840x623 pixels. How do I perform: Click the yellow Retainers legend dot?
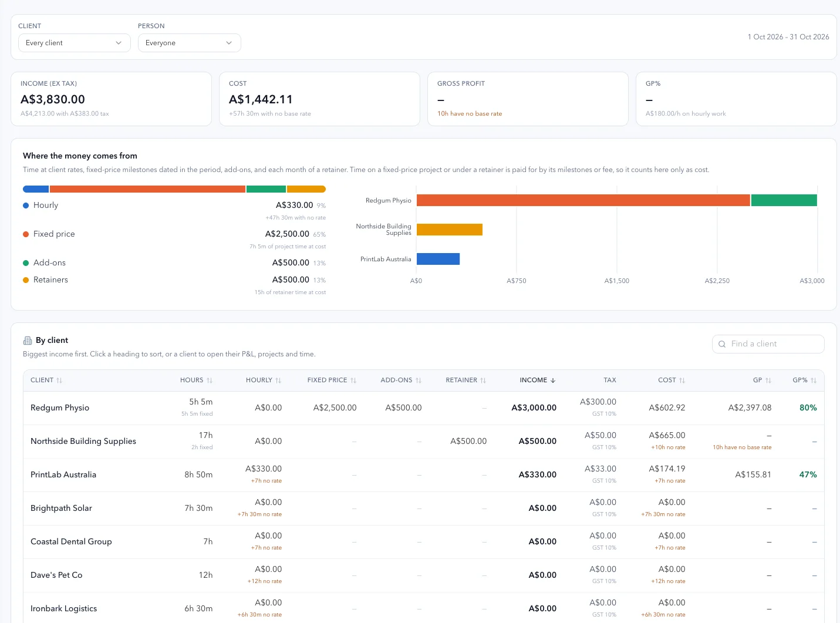click(x=26, y=280)
